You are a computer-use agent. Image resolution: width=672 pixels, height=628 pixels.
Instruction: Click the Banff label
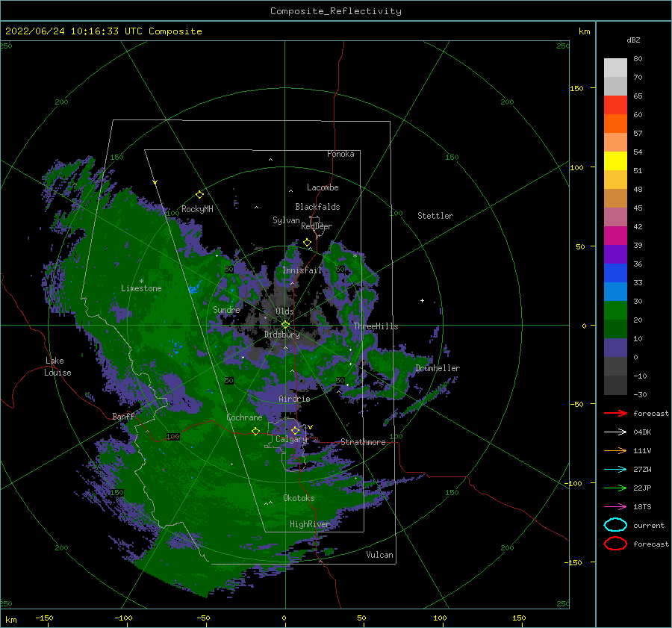(123, 416)
